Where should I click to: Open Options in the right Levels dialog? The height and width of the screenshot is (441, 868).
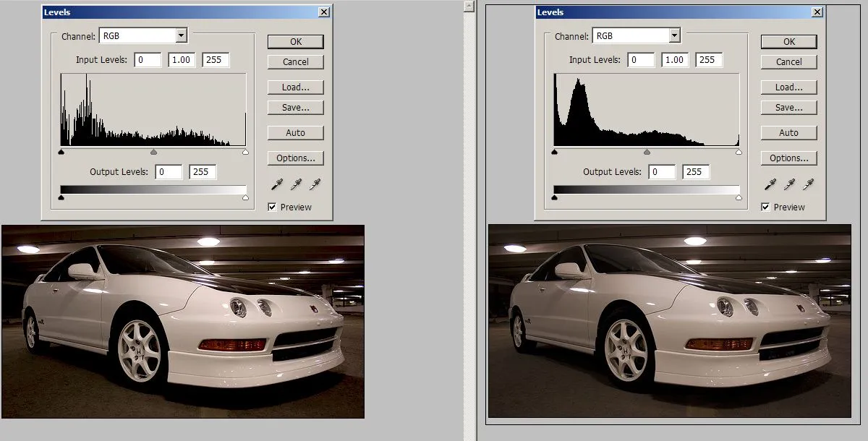pyautogui.click(x=788, y=158)
